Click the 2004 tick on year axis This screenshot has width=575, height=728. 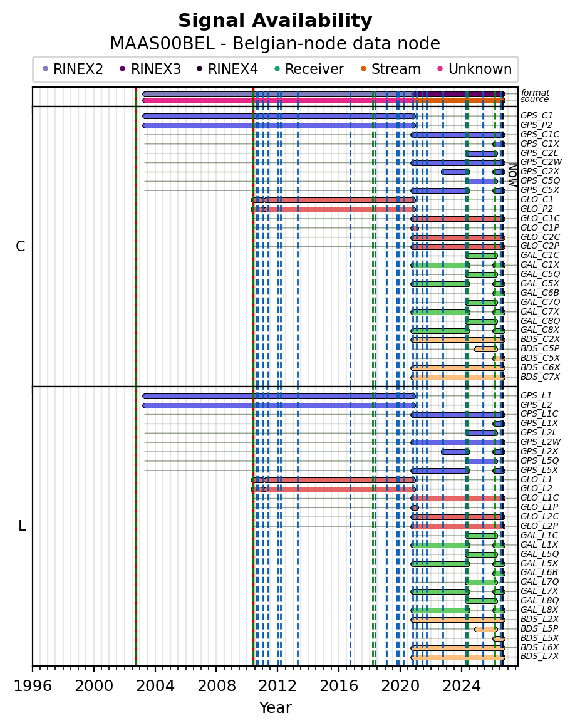point(155,686)
